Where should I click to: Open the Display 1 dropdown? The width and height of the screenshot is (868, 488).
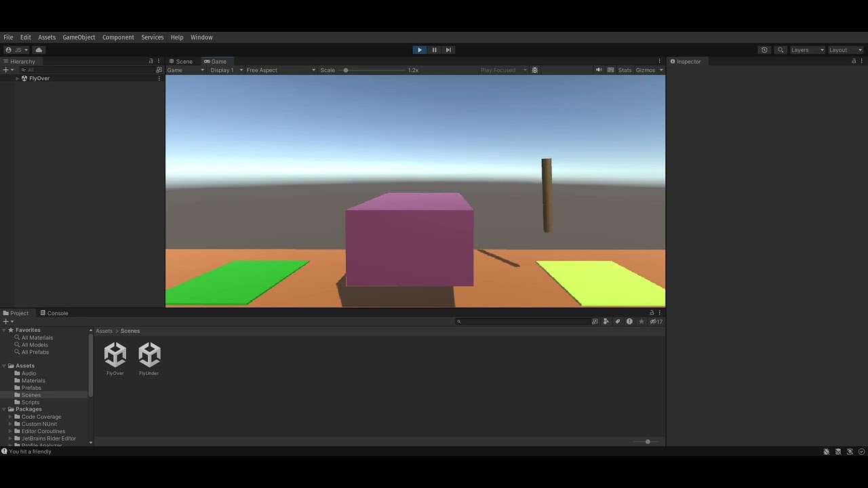[226, 70]
